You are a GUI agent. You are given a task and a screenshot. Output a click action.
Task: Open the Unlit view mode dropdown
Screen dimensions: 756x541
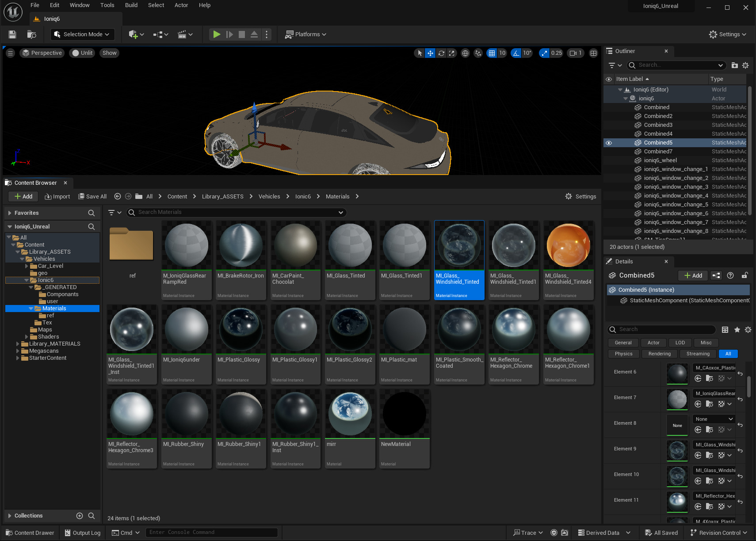click(82, 53)
